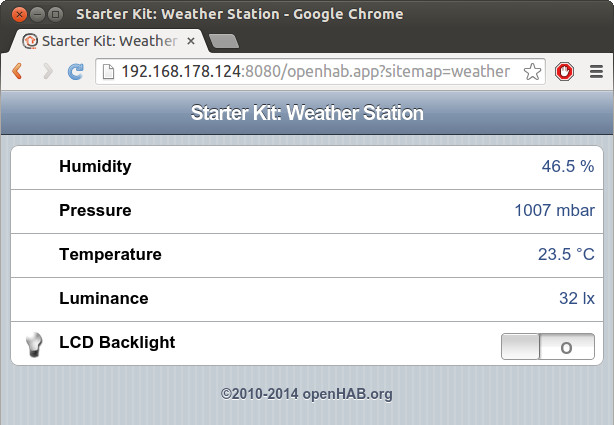This screenshot has height=425, width=614.
Task: Click the page document icon in address bar
Action: click(x=108, y=72)
